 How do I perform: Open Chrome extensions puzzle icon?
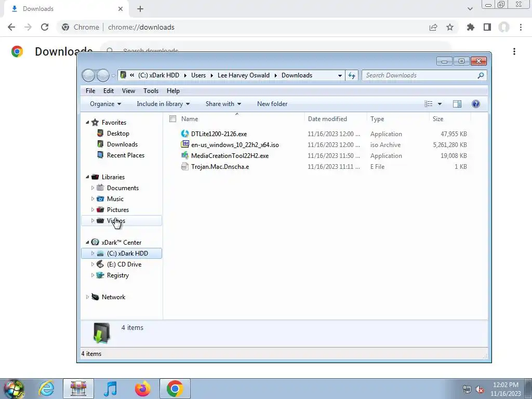click(x=470, y=27)
